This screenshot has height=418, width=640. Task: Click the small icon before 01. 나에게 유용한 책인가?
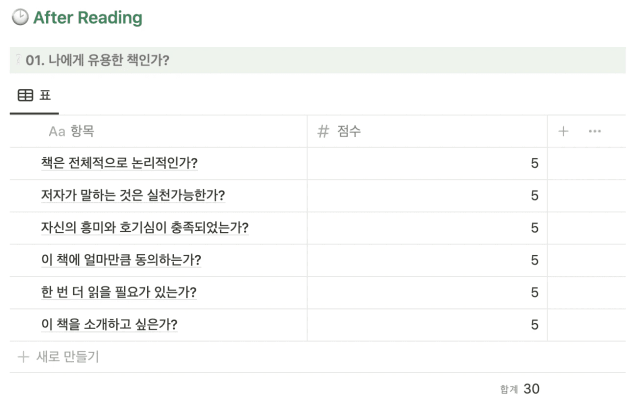18,60
